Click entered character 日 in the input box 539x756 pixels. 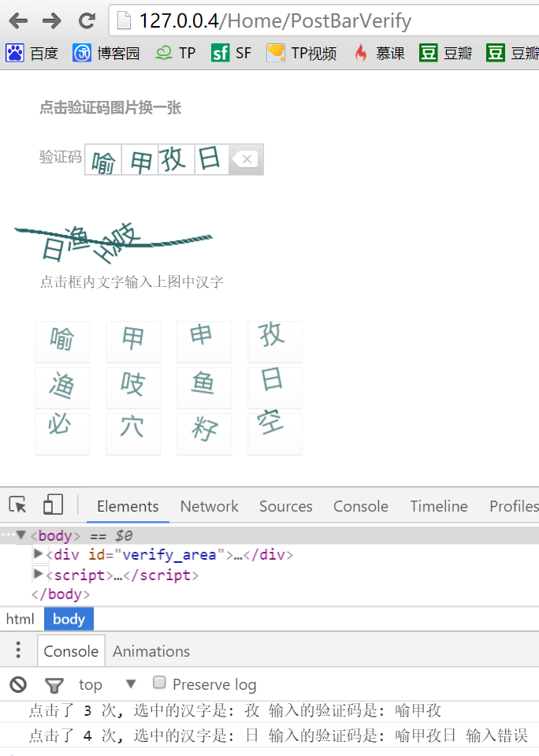(211, 159)
